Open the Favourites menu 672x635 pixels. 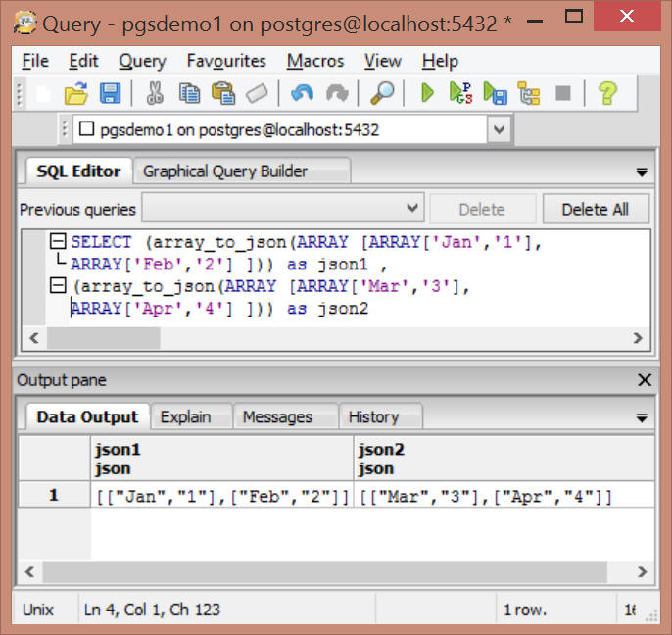click(x=226, y=61)
